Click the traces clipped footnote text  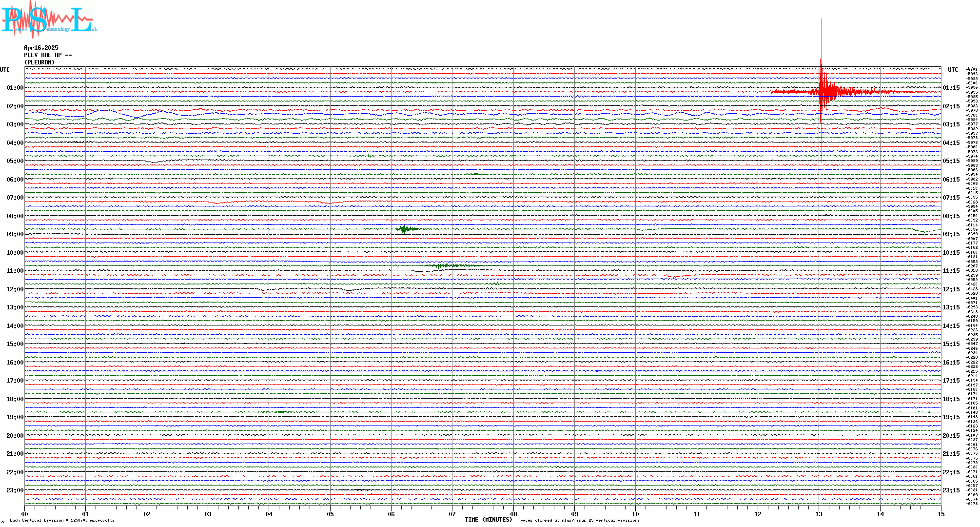[578, 520]
